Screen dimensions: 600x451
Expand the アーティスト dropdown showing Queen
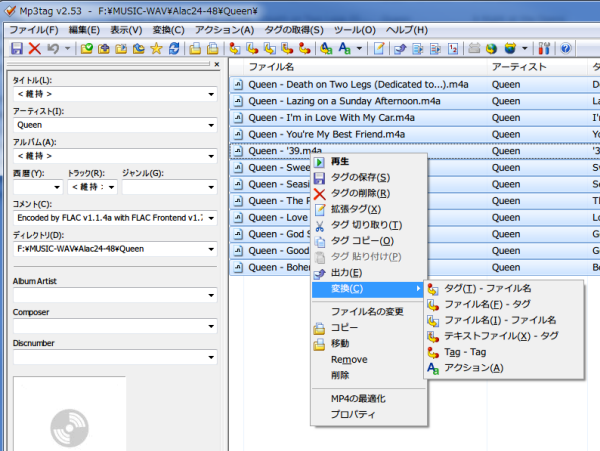point(212,125)
